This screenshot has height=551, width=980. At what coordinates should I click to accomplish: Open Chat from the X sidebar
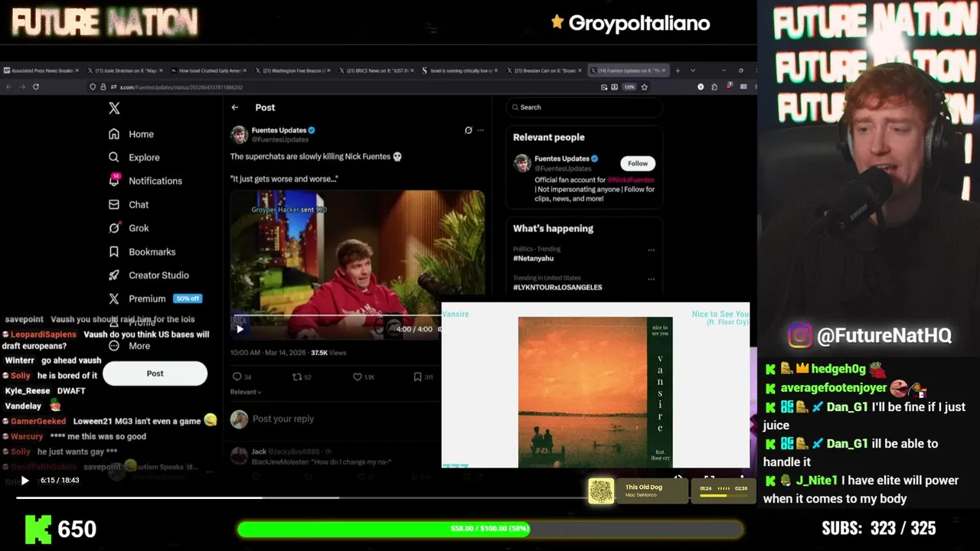click(x=129, y=204)
